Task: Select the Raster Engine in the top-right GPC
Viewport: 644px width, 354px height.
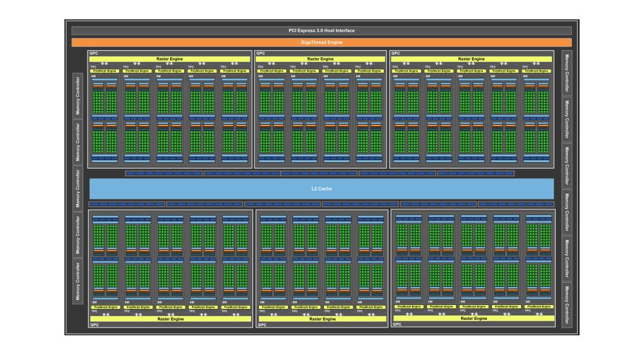Action: [471, 59]
